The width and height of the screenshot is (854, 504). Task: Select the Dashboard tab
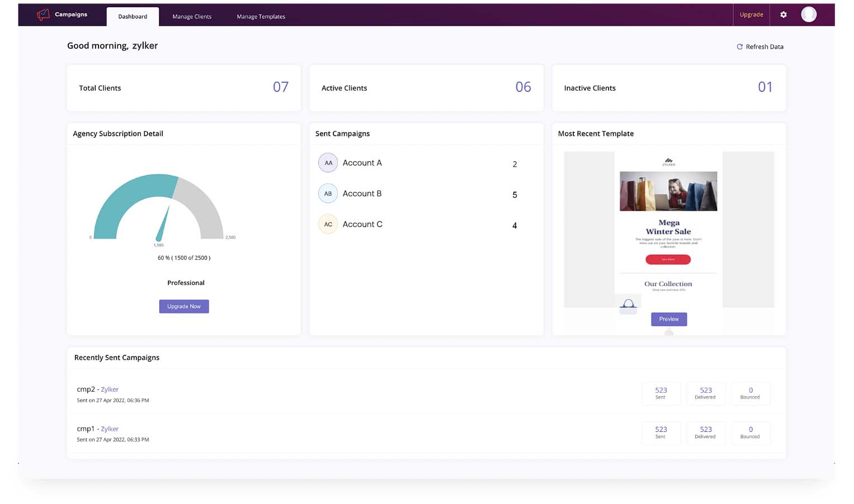tap(133, 17)
